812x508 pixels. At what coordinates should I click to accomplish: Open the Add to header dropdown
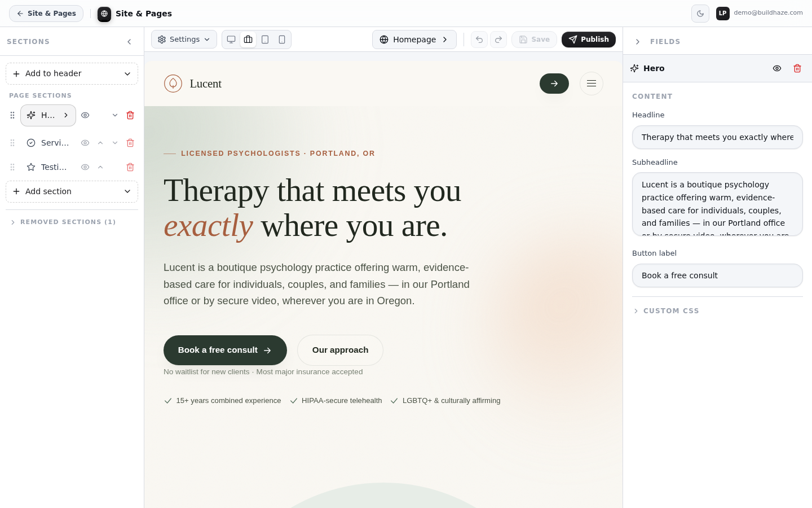[x=72, y=73]
